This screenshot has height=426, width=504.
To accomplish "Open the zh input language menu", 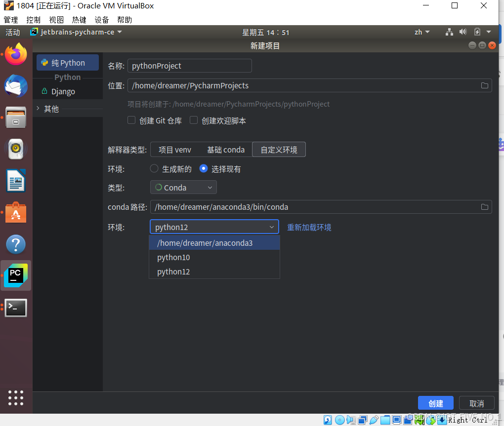I will pyautogui.click(x=422, y=32).
